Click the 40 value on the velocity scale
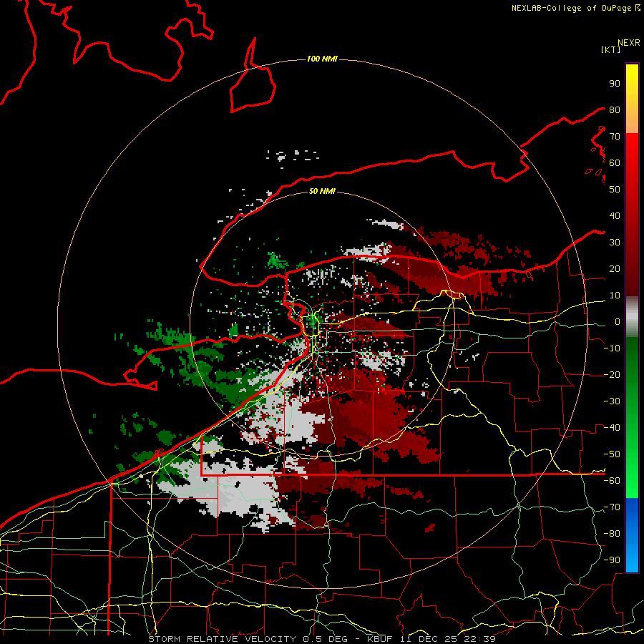644x644 pixels. coord(615,215)
